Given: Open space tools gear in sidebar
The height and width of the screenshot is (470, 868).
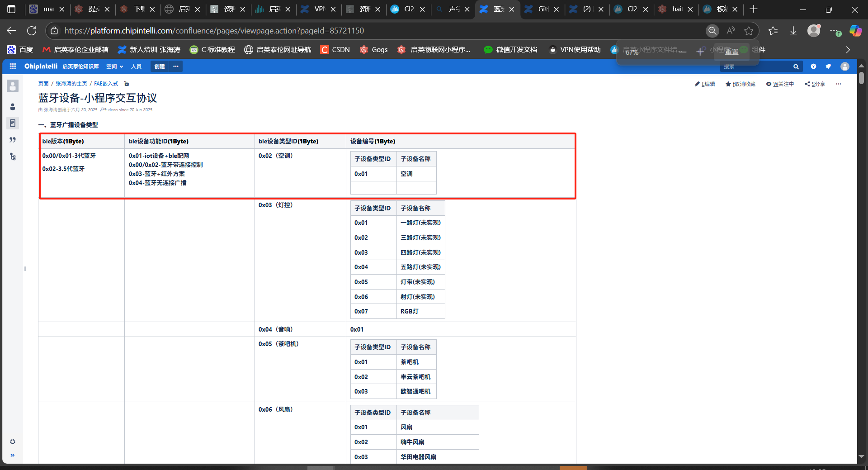Looking at the screenshot, I should 13,442.
